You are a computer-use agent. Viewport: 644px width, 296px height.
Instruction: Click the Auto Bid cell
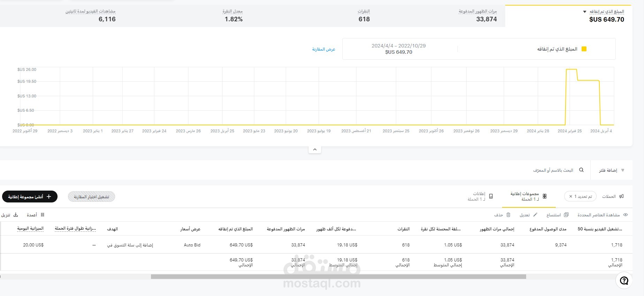(x=192, y=245)
